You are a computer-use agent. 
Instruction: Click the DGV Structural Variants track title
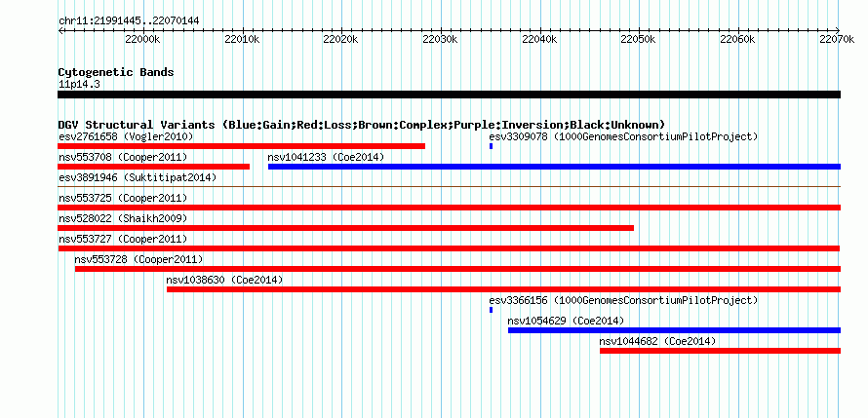(362, 124)
